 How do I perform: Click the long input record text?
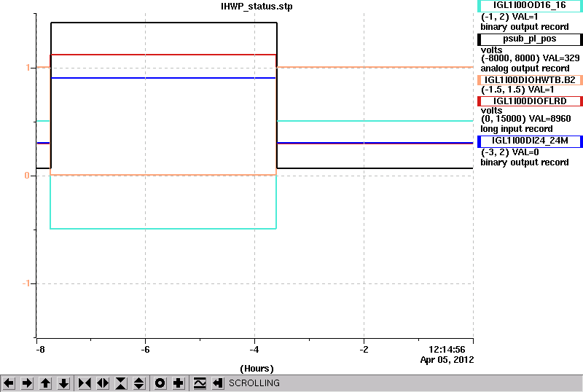click(517, 129)
